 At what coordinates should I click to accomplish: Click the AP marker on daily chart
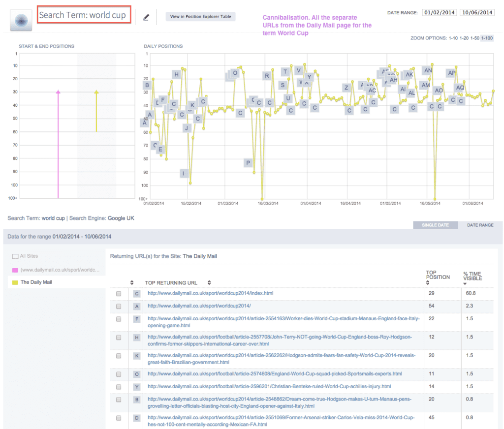[452, 73]
